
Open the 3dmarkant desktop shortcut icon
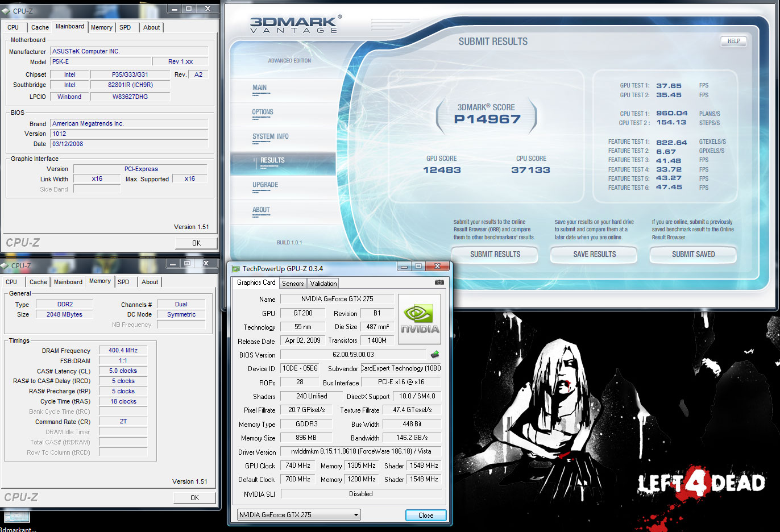tap(17, 517)
